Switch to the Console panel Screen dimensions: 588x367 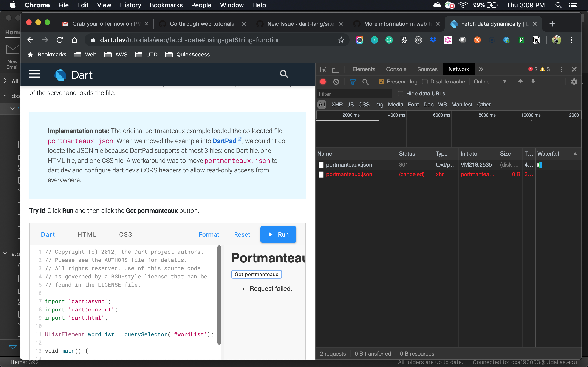tap(396, 69)
